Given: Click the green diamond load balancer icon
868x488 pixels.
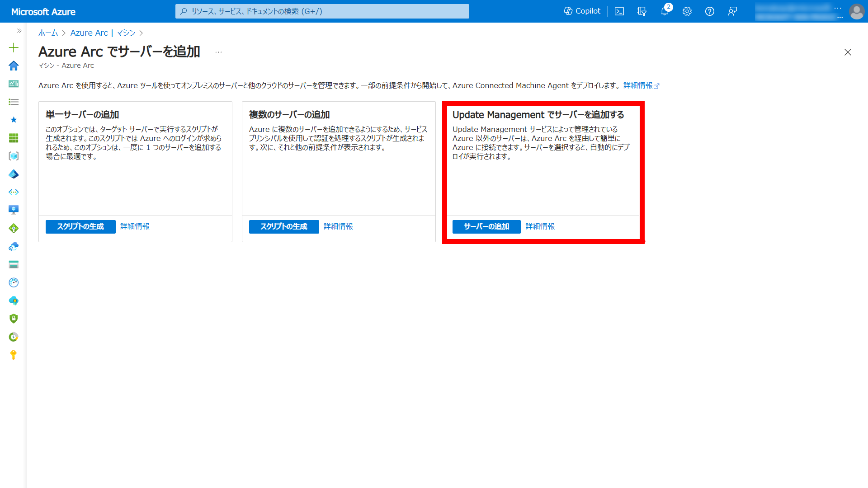Looking at the screenshot, I should pyautogui.click(x=14, y=228).
